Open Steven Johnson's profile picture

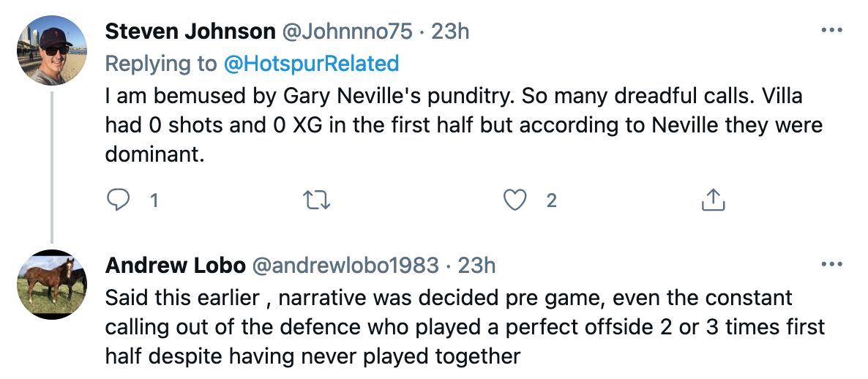52,50
